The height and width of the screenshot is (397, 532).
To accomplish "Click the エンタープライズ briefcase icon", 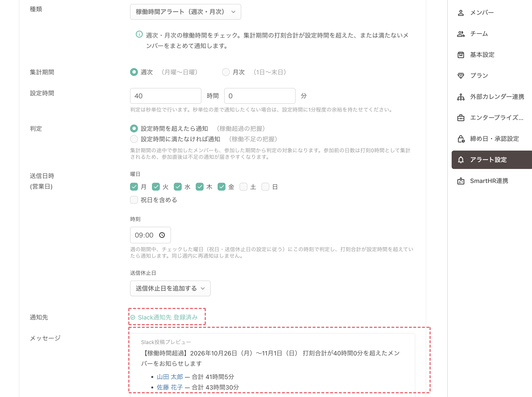I will [x=461, y=118].
